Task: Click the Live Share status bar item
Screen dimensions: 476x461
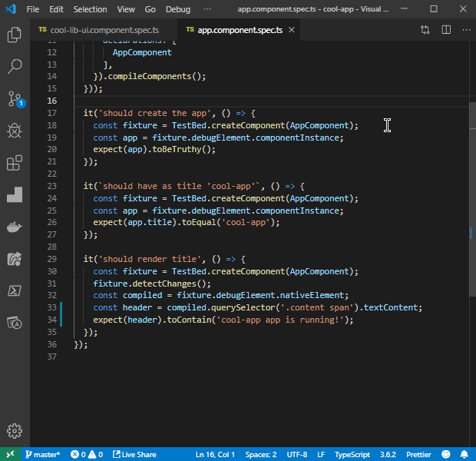Action: (134, 454)
